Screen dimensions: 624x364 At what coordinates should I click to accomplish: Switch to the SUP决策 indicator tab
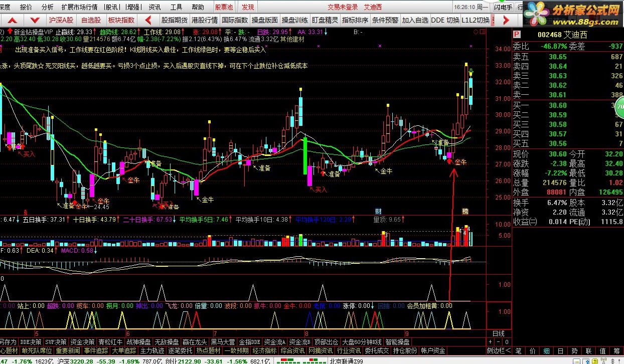(56, 342)
